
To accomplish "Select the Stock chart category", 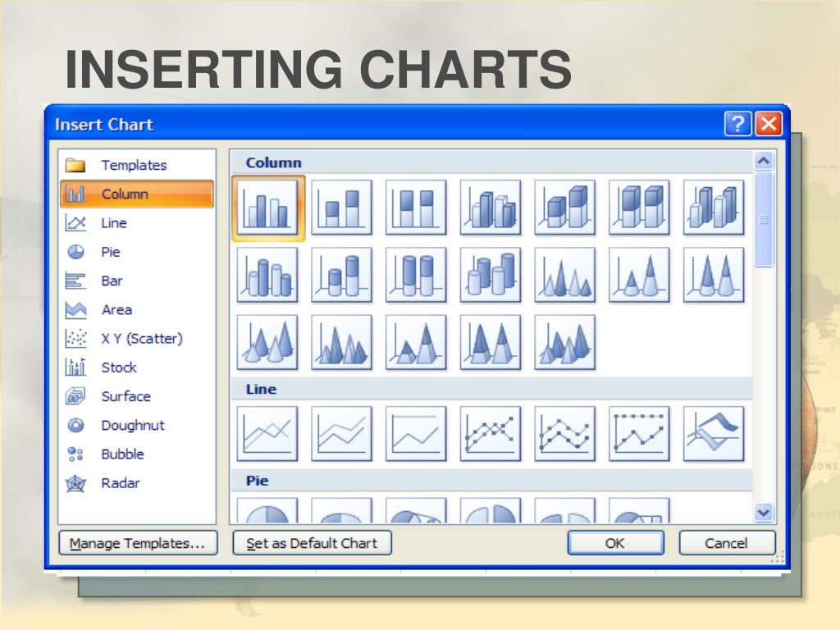I will (137, 367).
